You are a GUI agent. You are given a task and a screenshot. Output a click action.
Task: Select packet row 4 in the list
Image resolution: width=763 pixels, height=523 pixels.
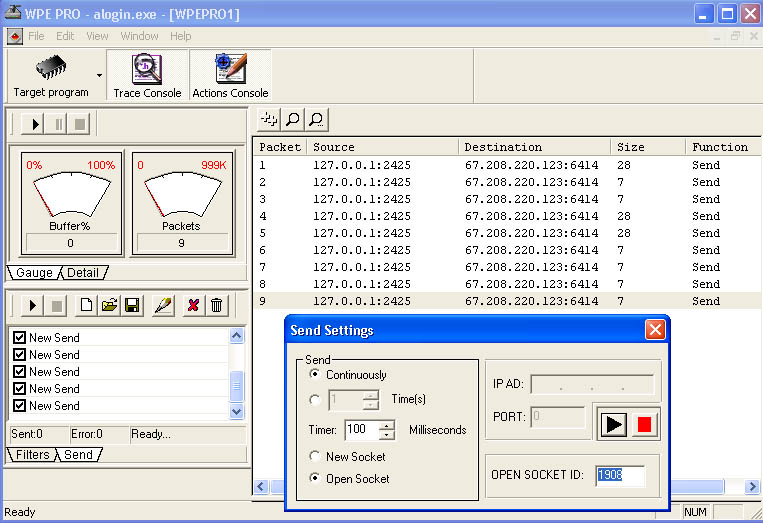coord(507,216)
